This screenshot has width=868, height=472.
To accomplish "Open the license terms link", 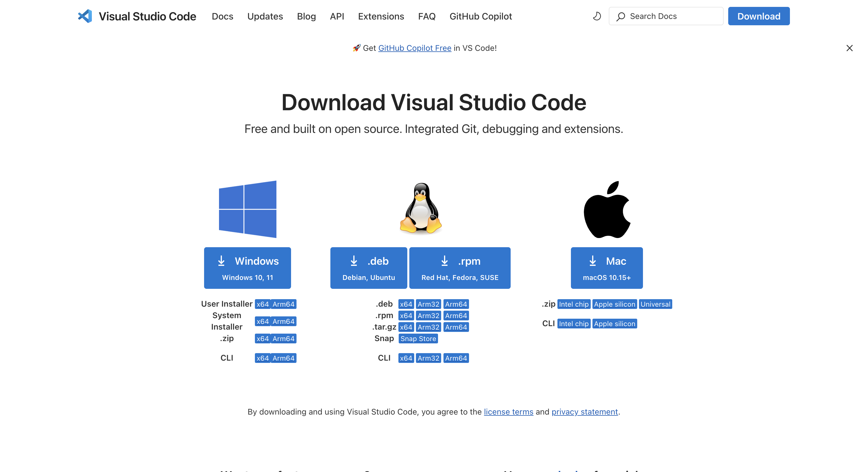I will [508, 412].
